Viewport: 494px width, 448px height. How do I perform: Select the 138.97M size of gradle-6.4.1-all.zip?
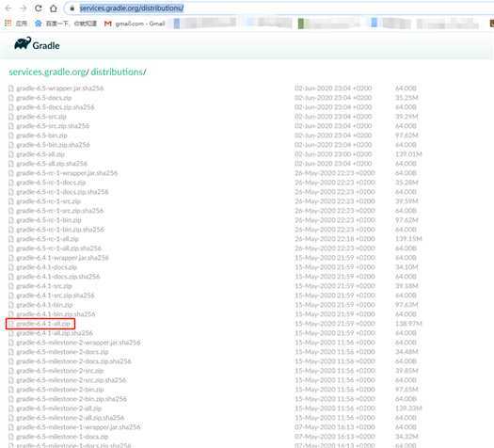pos(408,324)
